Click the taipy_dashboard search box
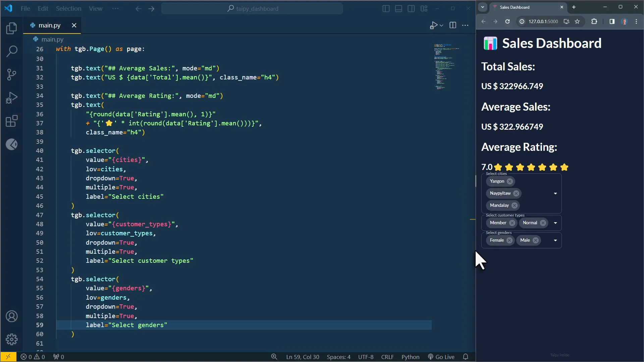644x362 pixels. [x=252, y=8]
